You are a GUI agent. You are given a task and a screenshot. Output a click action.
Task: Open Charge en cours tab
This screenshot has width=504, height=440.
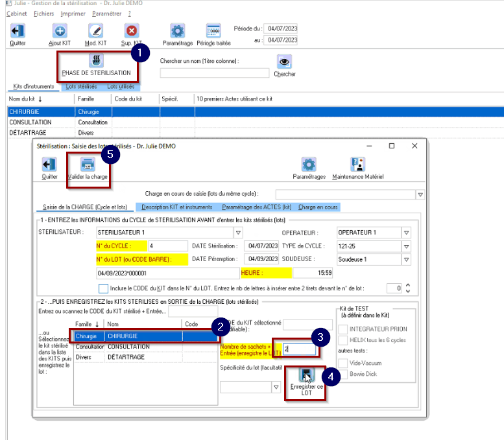pos(318,207)
